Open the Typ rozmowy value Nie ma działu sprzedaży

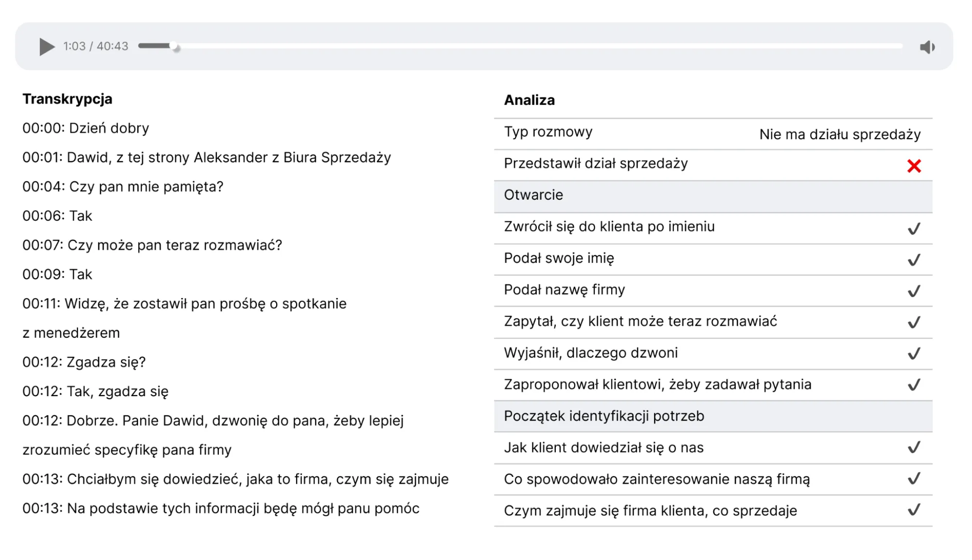pos(840,135)
